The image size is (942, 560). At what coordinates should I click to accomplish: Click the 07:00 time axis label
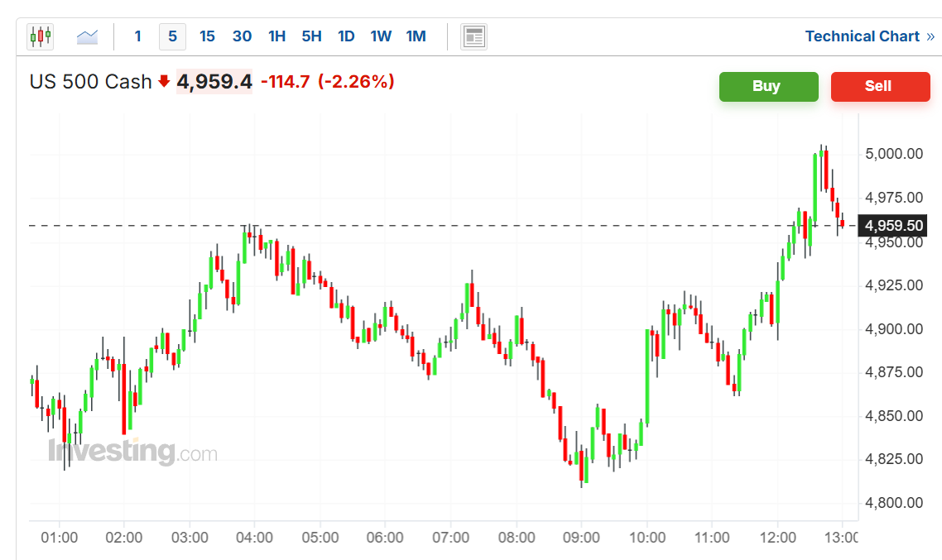450,538
